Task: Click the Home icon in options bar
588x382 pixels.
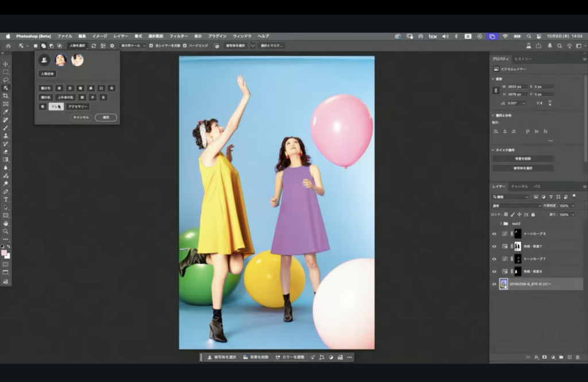Action: [x=8, y=45]
